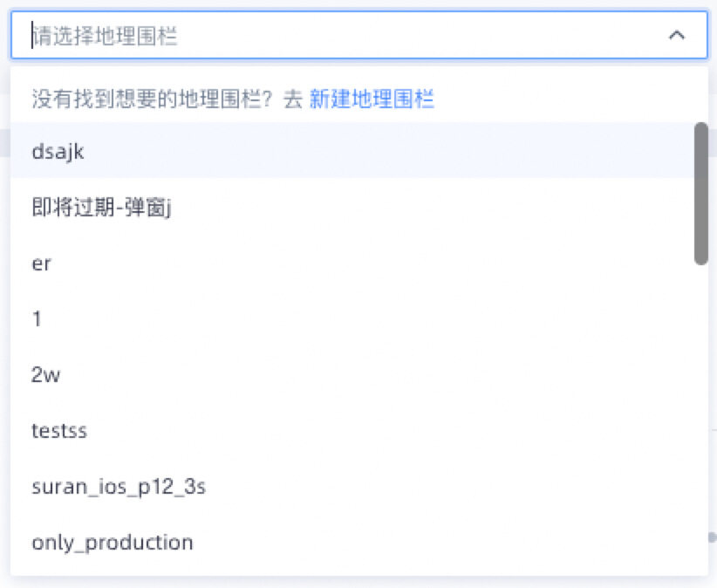Click the up-arrow icon in the select box
The image size is (717, 588).
pyautogui.click(x=676, y=35)
